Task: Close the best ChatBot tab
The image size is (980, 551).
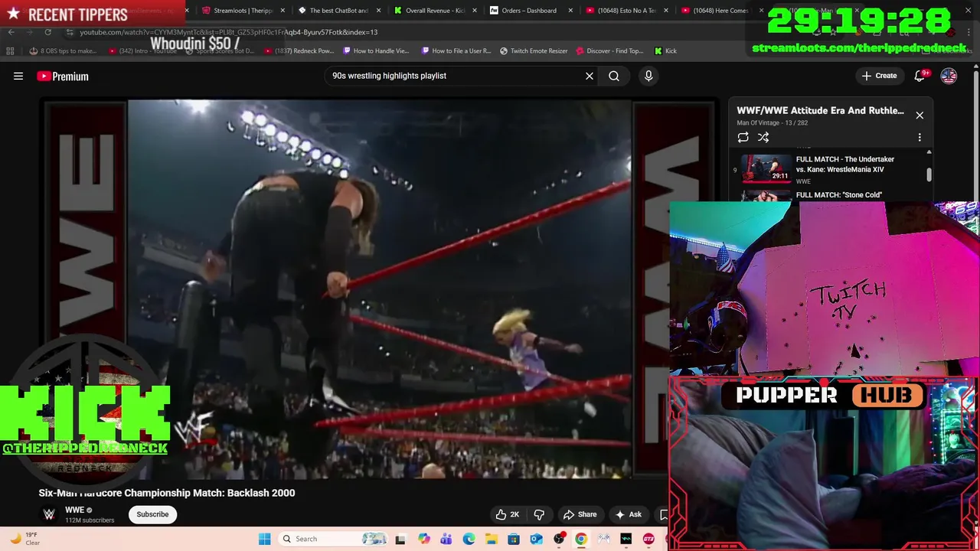Action: [378, 11]
